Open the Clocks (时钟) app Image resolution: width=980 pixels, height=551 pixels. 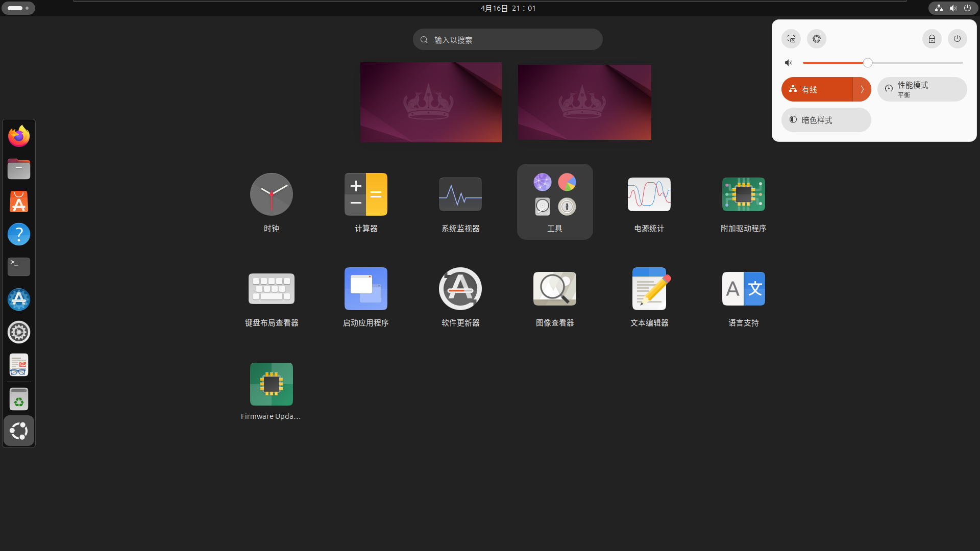pos(271,194)
